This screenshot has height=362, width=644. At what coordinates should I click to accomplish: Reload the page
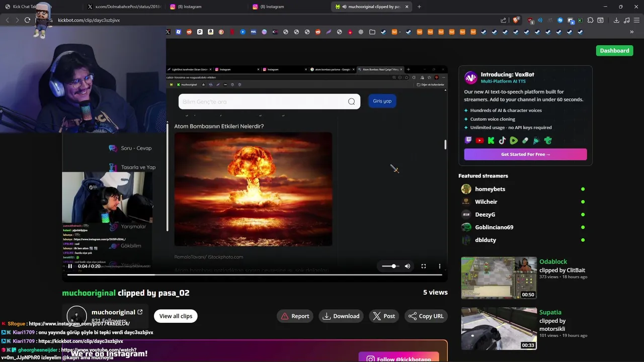click(x=28, y=20)
